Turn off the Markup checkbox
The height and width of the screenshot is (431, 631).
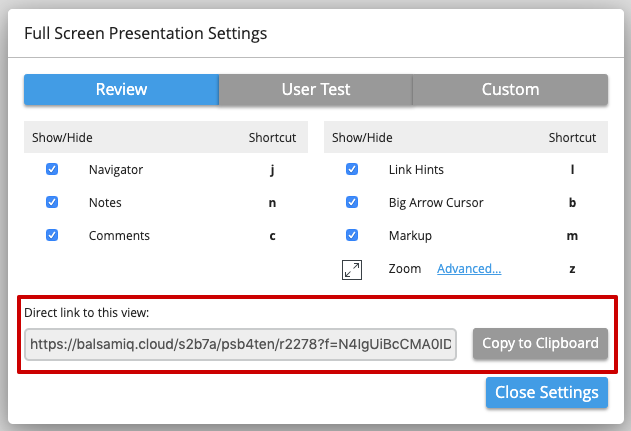[352, 236]
